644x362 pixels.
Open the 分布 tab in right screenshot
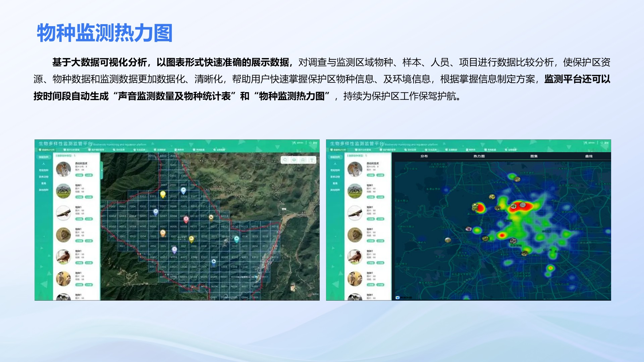(x=424, y=156)
